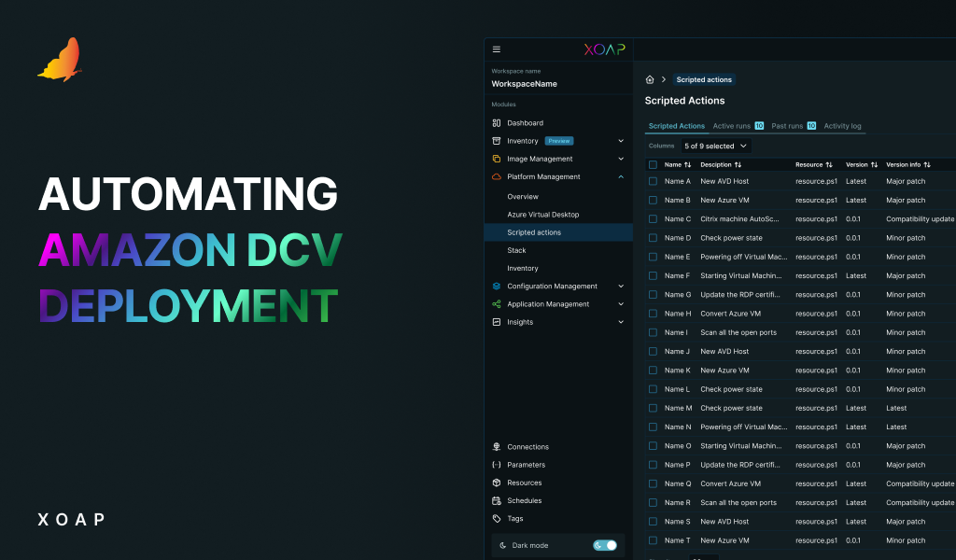
Task: Open the Dashboard module
Action: tap(525, 122)
